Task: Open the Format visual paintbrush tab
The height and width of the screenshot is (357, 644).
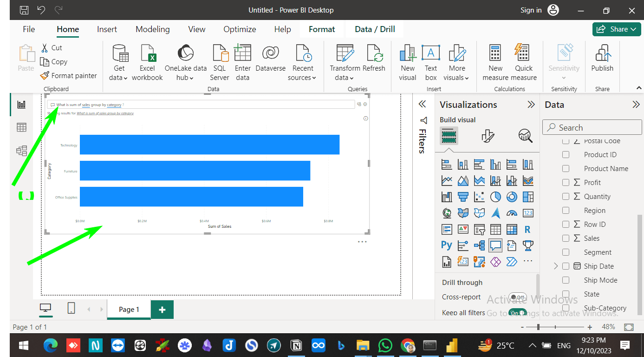Action: pyautogui.click(x=487, y=136)
